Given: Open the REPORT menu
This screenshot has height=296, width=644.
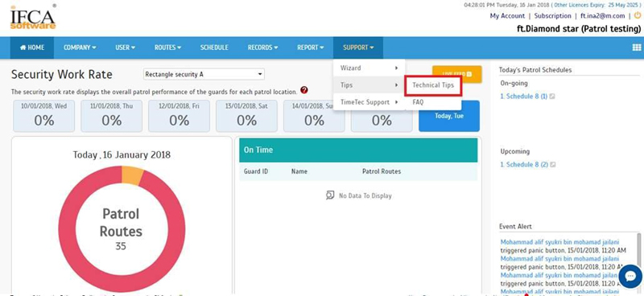Looking at the screenshot, I should coord(310,47).
